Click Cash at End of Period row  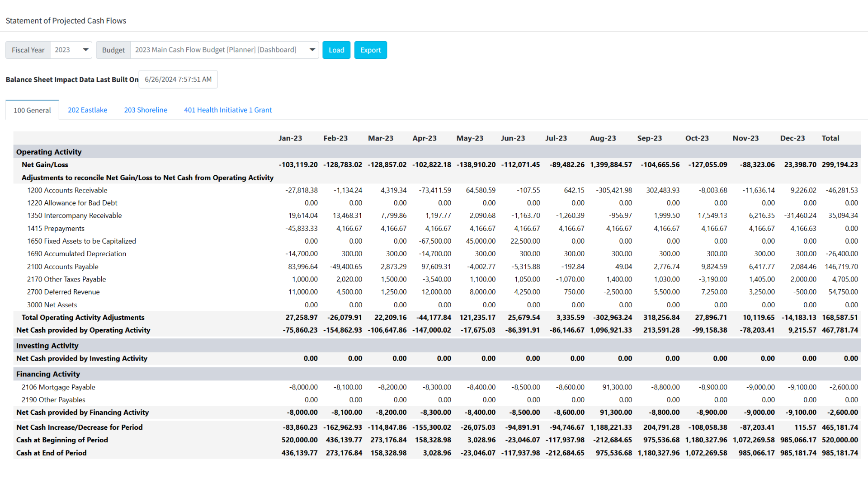(51, 452)
